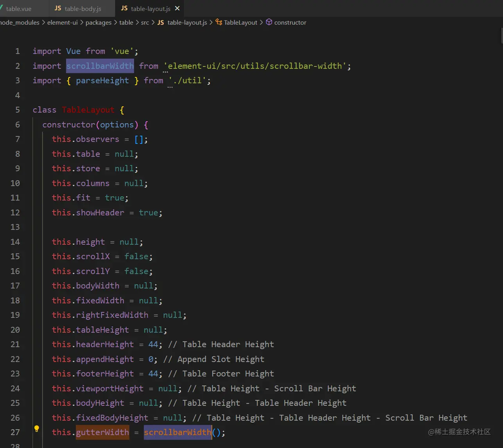Click the 'vue' string on line 1
This screenshot has height=448, width=503.
[x=122, y=51]
